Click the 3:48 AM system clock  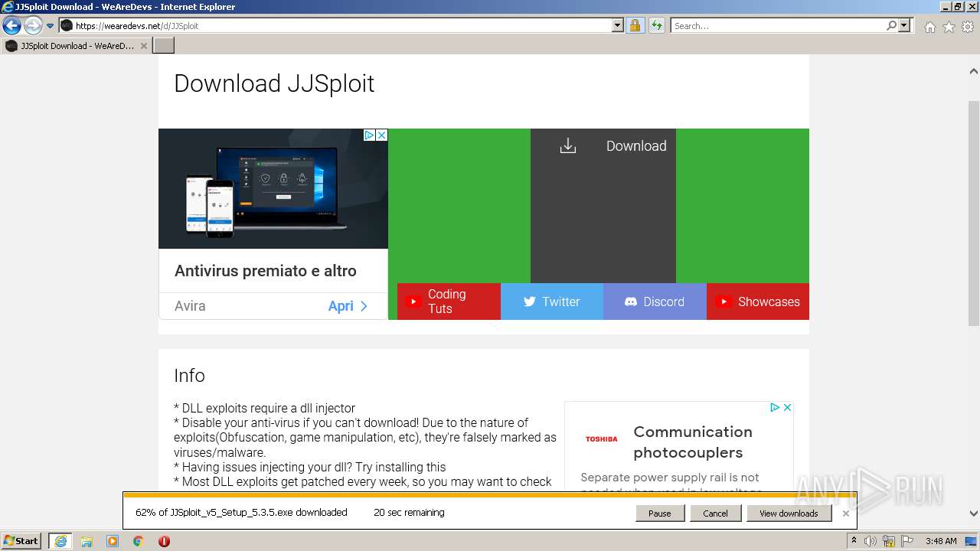point(940,541)
